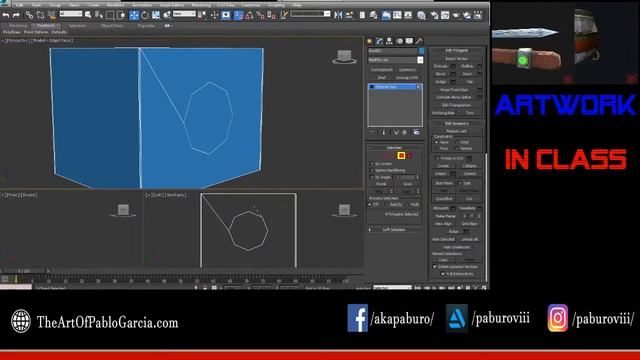Click Configure Modifier Sets icon
This screenshot has width=640, height=360.
tap(416, 132)
